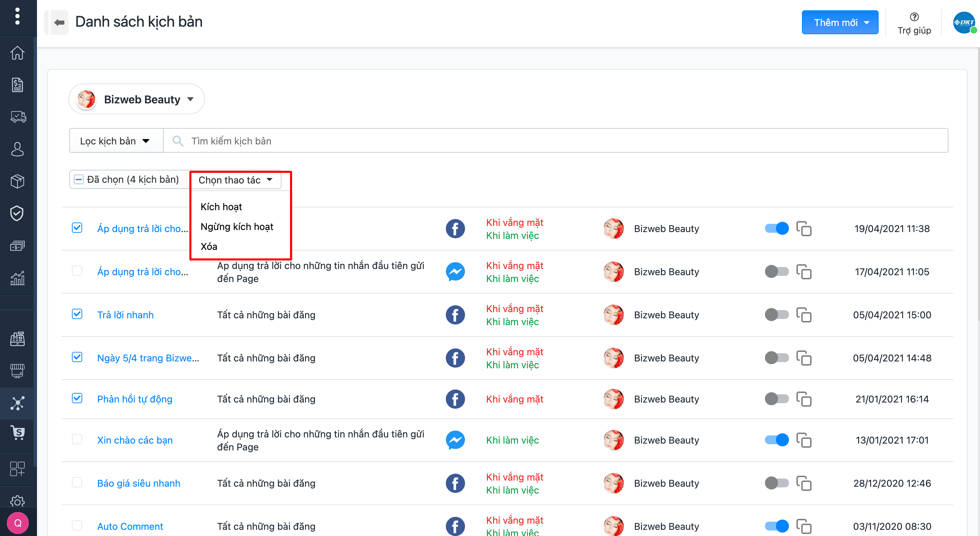
Task: Turn off the 19/04/2021 script toggle
Action: click(x=777, y=228)
